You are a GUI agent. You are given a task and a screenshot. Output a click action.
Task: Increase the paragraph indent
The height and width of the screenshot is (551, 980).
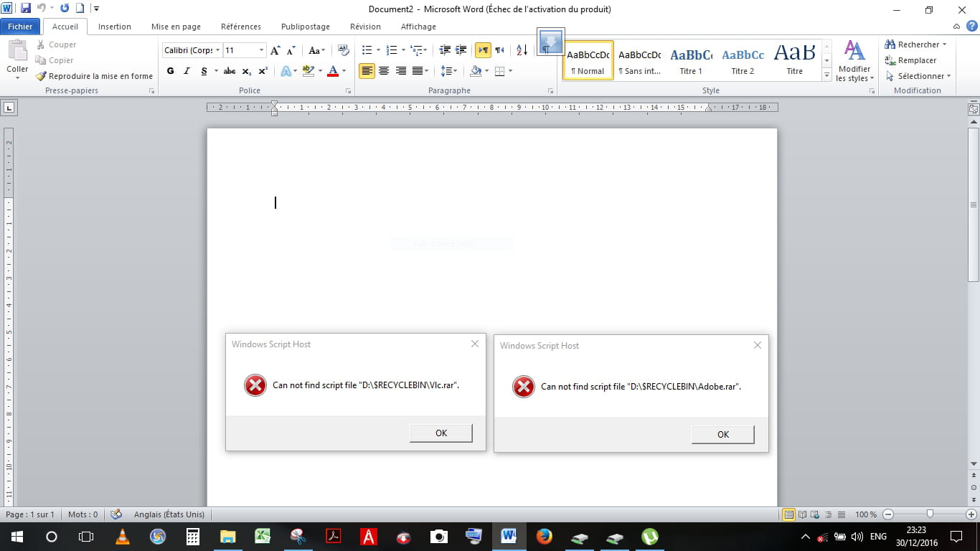[x=461, y=50]
